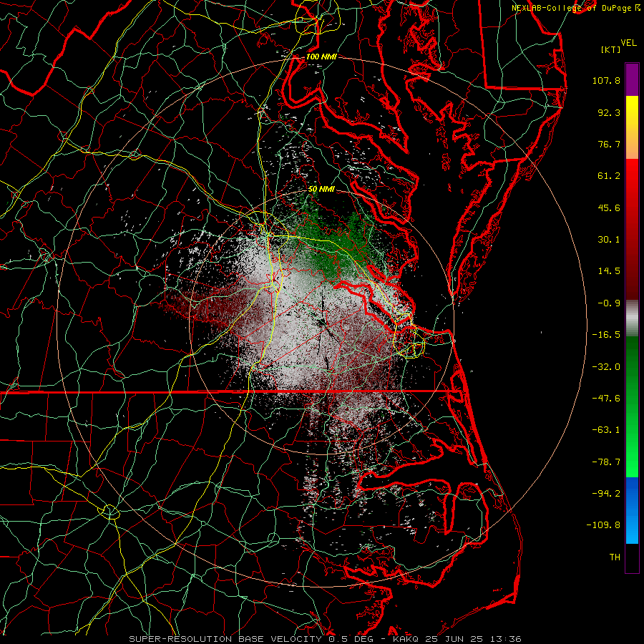Click the 100 NMI range ring label
The height and width of the screenshot is (644, 644).
(x=321, y=57)
